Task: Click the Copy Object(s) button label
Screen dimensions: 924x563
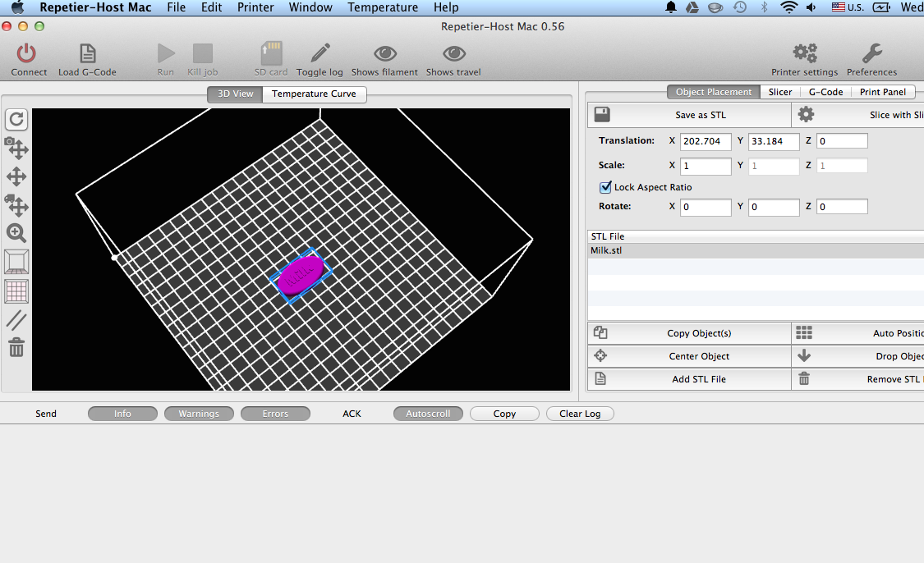Action: tap(699, 333)
